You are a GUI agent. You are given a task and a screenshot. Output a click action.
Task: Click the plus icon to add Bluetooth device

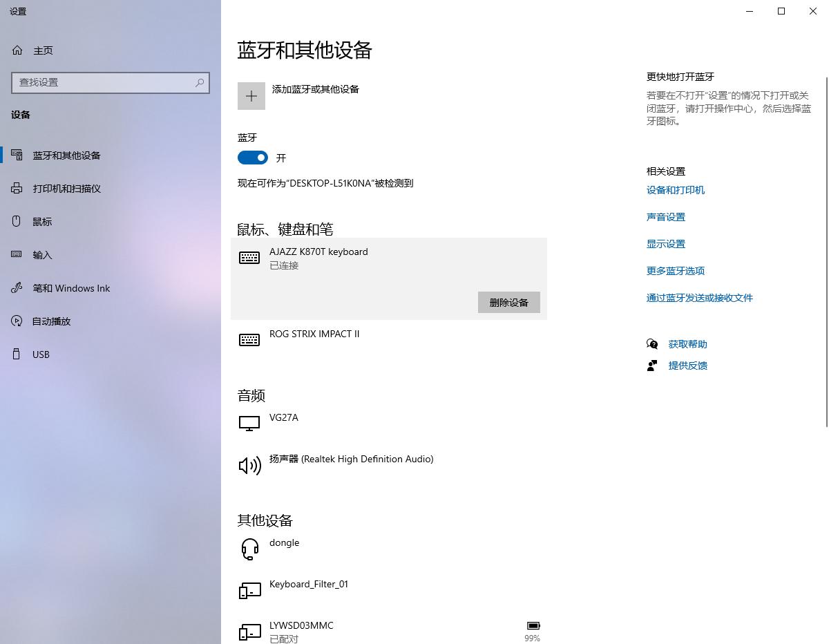251,95
